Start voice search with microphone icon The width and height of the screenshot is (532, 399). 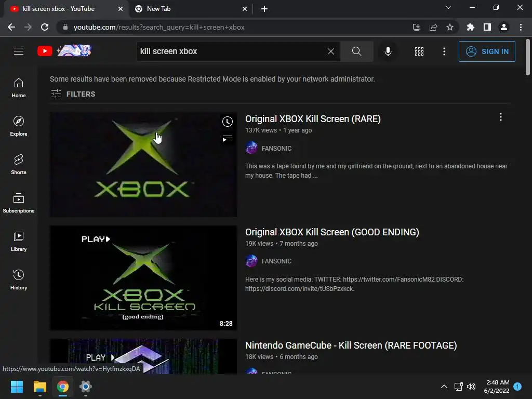388,51
